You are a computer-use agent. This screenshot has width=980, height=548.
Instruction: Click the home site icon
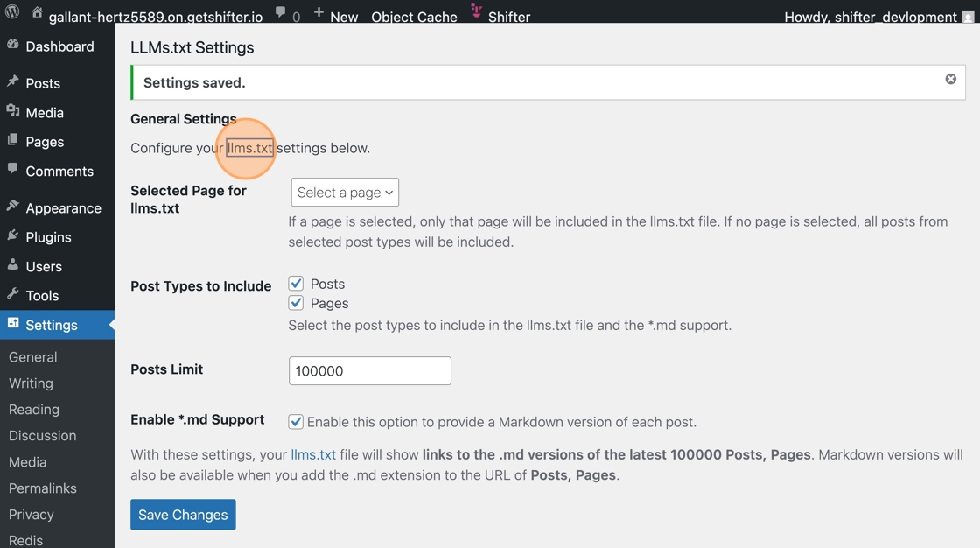[x=37, y=12]
